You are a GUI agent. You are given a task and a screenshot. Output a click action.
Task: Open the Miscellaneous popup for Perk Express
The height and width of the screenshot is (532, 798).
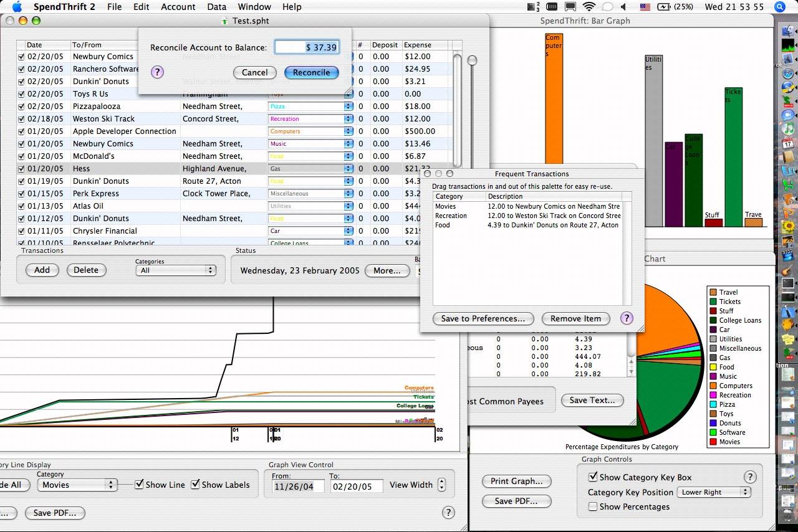(x=310, y=194)
